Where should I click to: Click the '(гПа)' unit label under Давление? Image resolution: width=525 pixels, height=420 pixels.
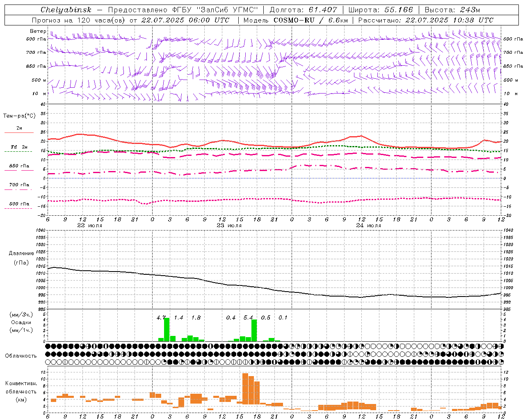point(21,263)
